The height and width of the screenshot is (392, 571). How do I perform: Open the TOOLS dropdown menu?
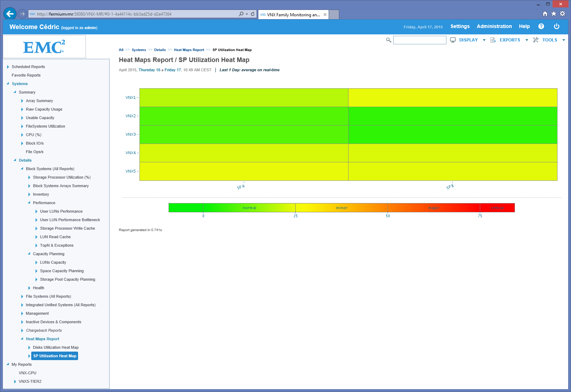pyautogui.click(x=549, y=40)
